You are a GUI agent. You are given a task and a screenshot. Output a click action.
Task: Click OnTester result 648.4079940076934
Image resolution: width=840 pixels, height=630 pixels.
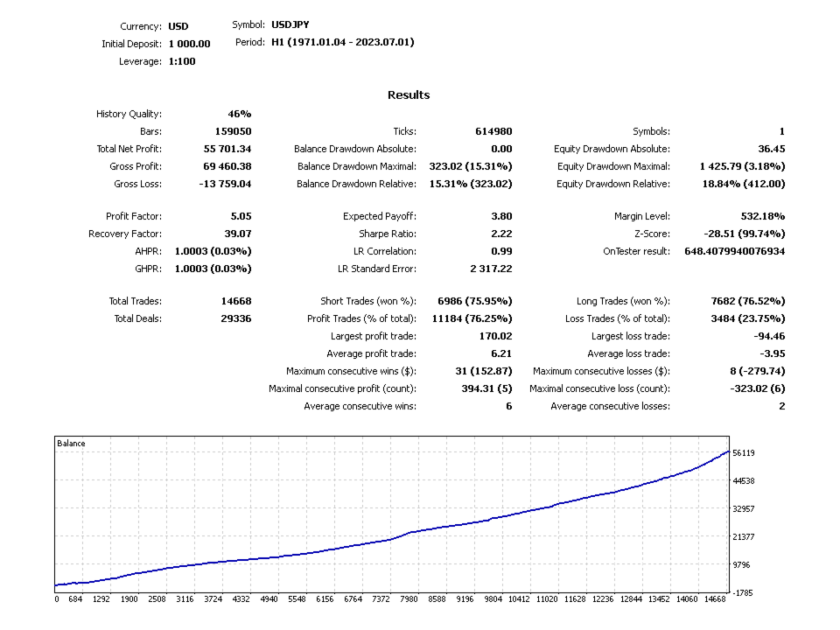(735, 251)
